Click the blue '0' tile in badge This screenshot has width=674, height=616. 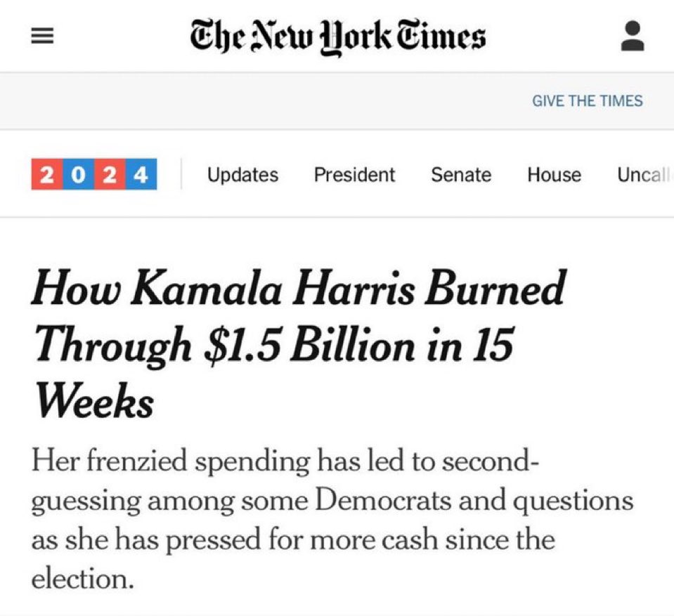click(x=78, y=174)
